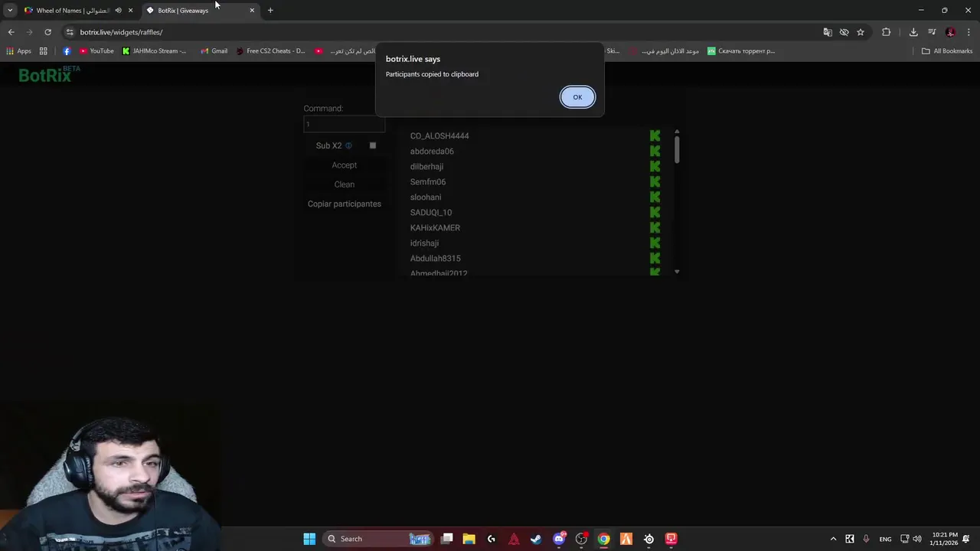Click the translate page icon

coord(828,32)
